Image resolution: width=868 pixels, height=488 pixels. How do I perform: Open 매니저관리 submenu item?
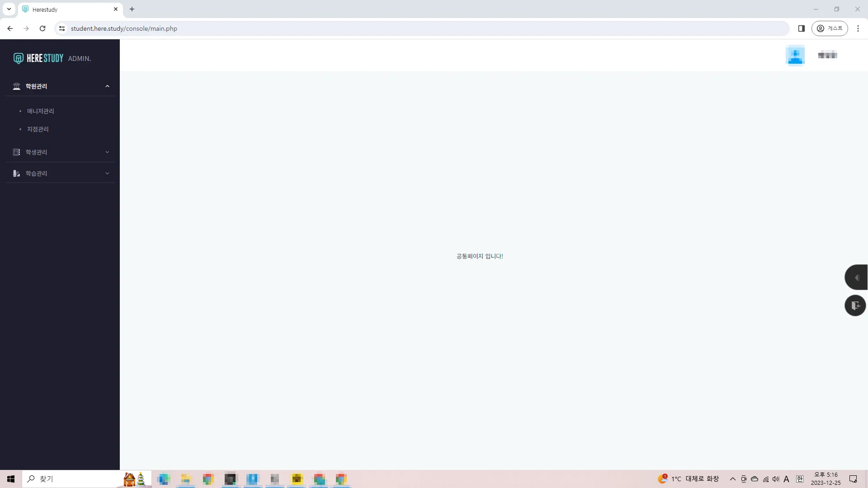[x=40, y=111]
